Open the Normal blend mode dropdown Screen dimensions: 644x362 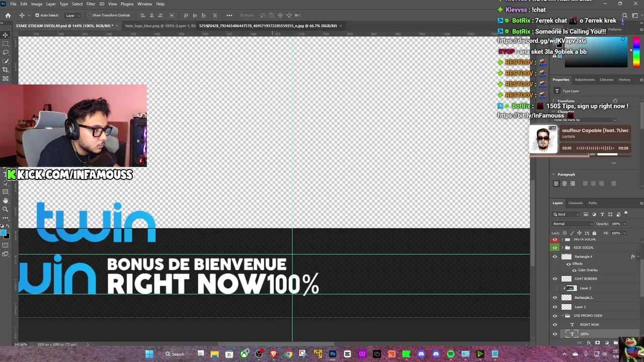(573, 224)
